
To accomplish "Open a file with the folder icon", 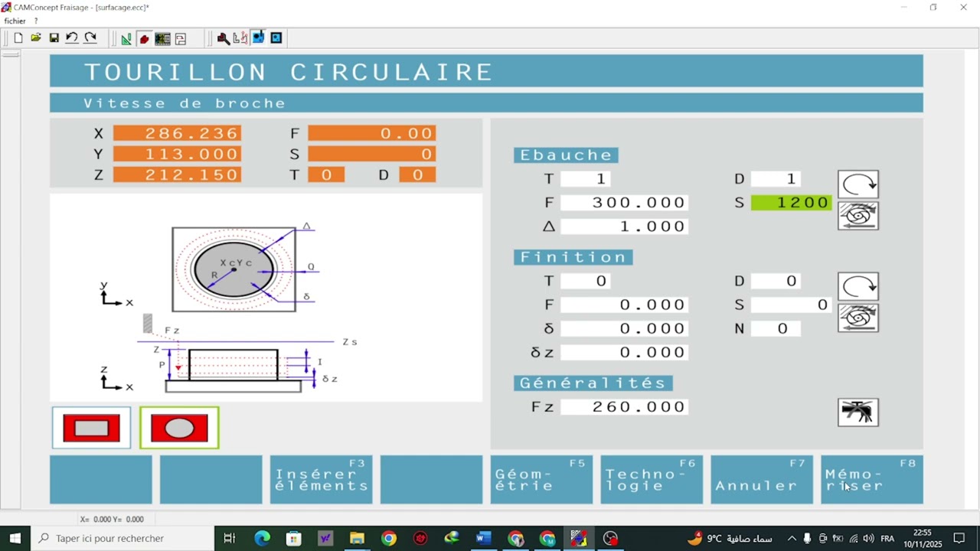I will point(36,38).
